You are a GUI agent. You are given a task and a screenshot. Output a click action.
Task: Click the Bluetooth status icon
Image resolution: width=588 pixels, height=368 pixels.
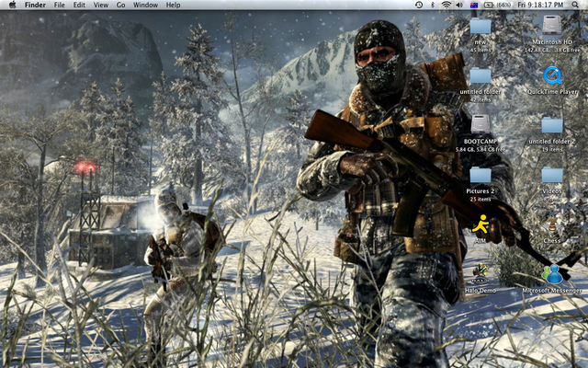[x=433, y=5]
